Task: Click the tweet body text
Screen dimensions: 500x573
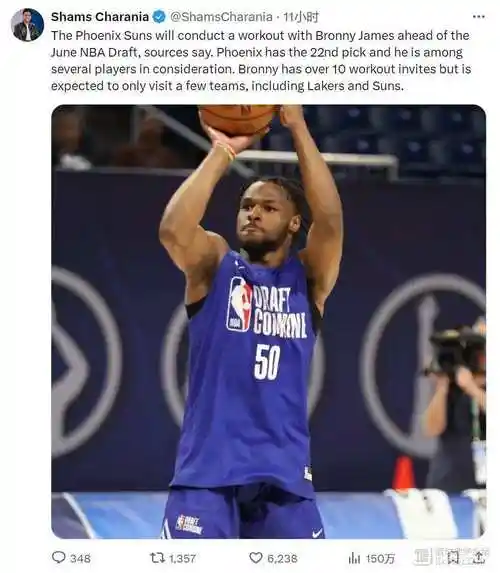Action: tap(261, 61)
